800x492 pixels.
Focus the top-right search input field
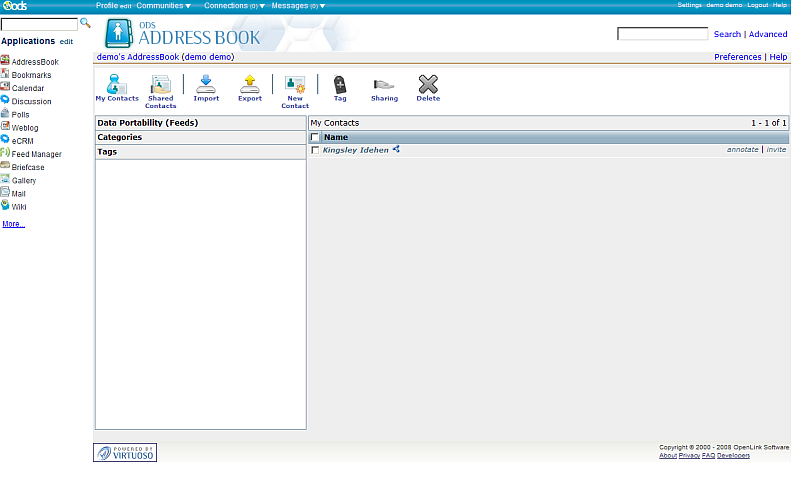662,34
